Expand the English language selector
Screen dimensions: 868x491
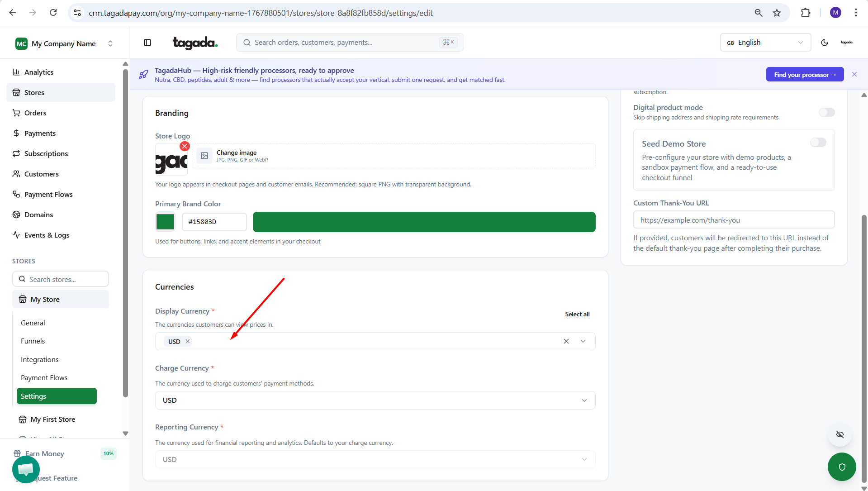pyautogui.click(x=765, y=43)
